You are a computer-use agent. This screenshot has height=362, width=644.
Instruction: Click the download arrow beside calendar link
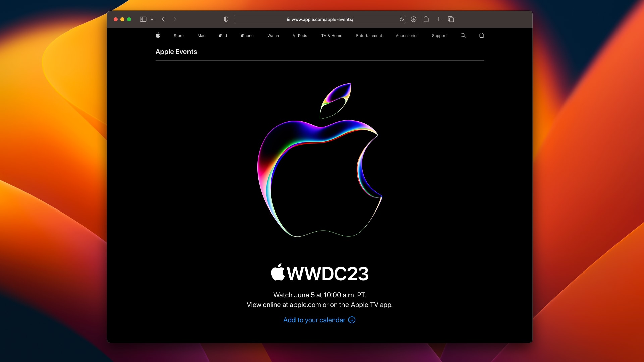(352, 320)
